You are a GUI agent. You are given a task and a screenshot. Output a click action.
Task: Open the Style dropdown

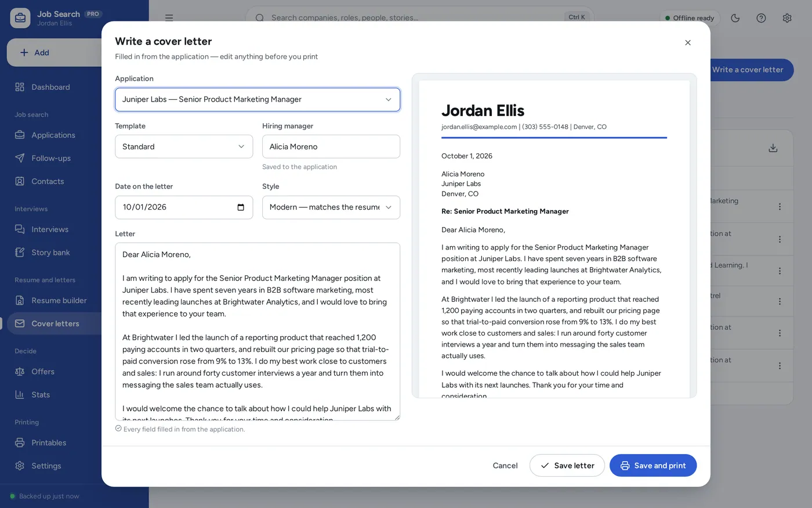click(331, 207)
